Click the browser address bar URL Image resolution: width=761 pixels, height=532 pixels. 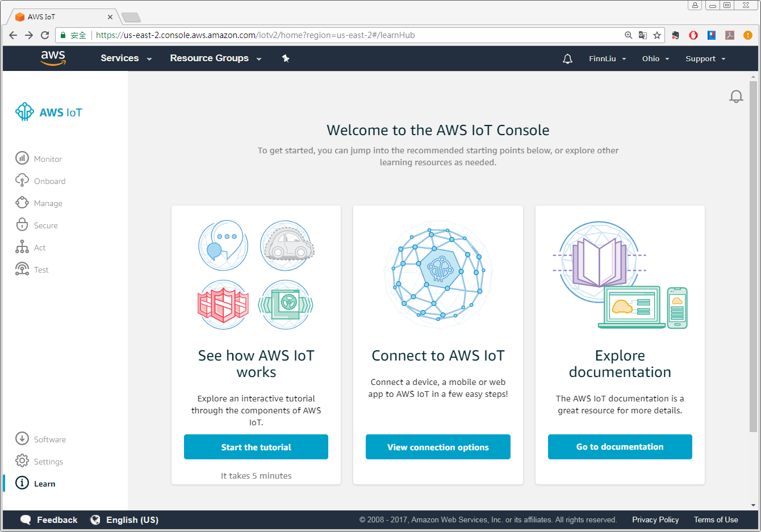coord(256,35)
